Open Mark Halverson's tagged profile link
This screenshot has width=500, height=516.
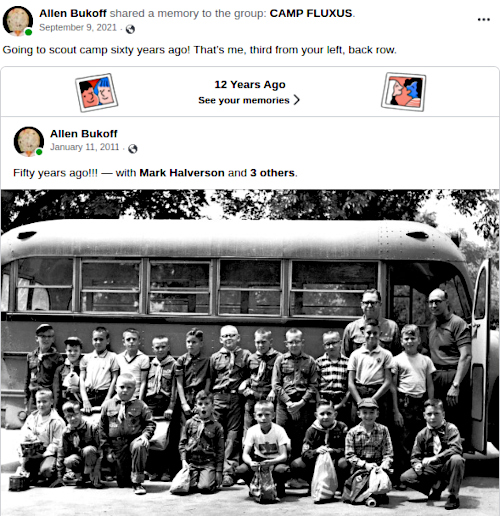pos(182,173)
